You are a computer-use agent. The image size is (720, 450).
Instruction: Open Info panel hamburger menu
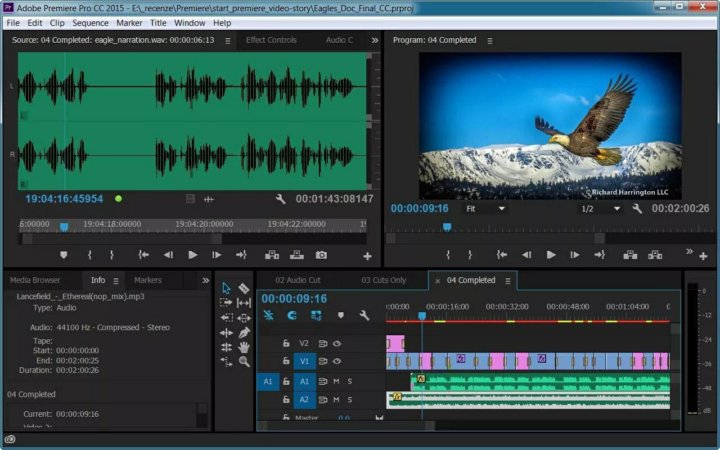(x=116, y=281)
